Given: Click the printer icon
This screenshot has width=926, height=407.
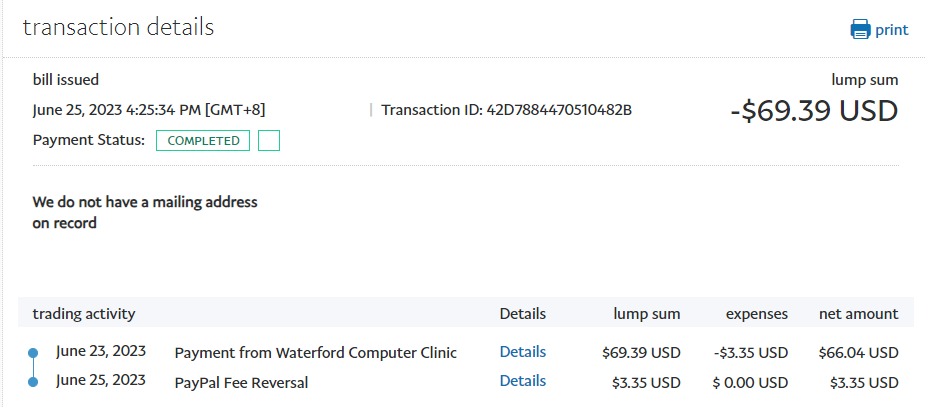Looking at the screenshot, I should [860, 30].
